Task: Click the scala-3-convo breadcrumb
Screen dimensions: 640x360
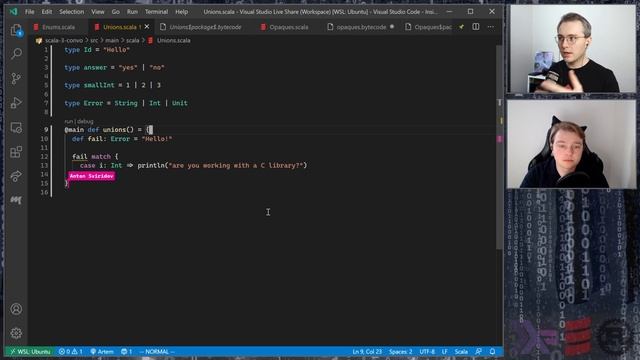Action: click(64, 40)
